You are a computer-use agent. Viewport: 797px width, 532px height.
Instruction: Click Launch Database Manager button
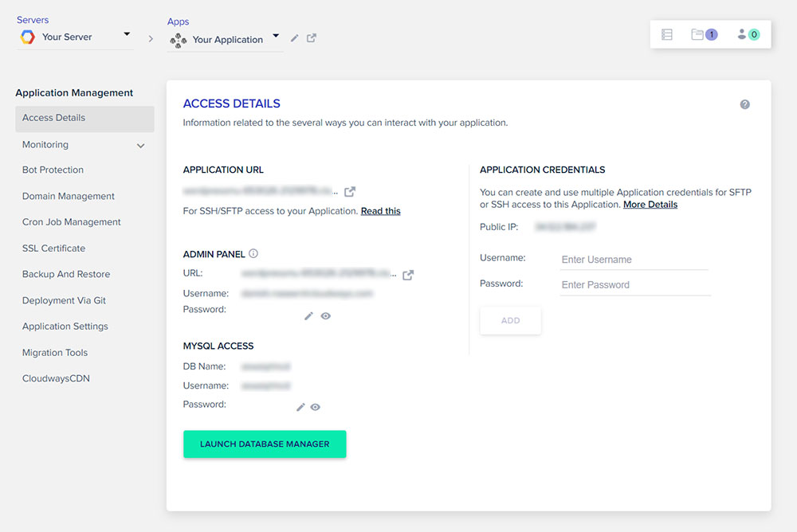(x=265, y=444)
